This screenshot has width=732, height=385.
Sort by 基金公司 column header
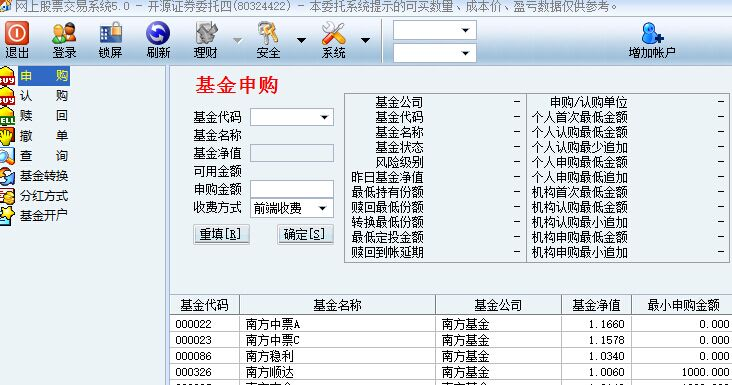pyautogui.click(x=498, y=305)
